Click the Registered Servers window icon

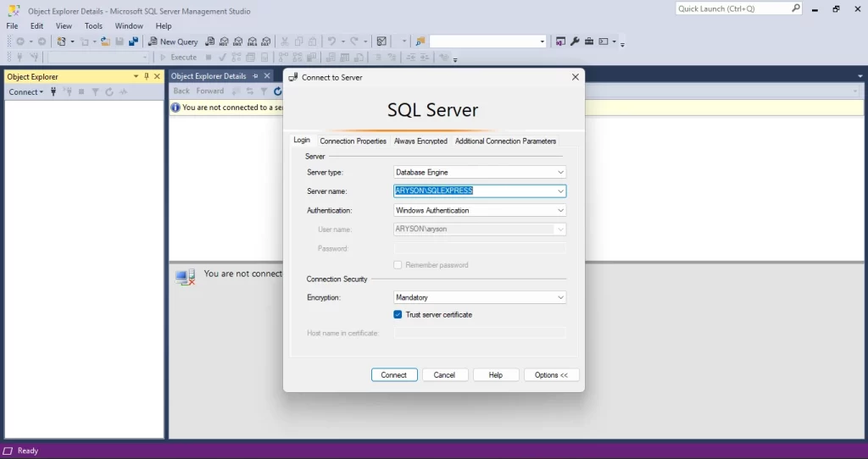(x=561, y=41)
